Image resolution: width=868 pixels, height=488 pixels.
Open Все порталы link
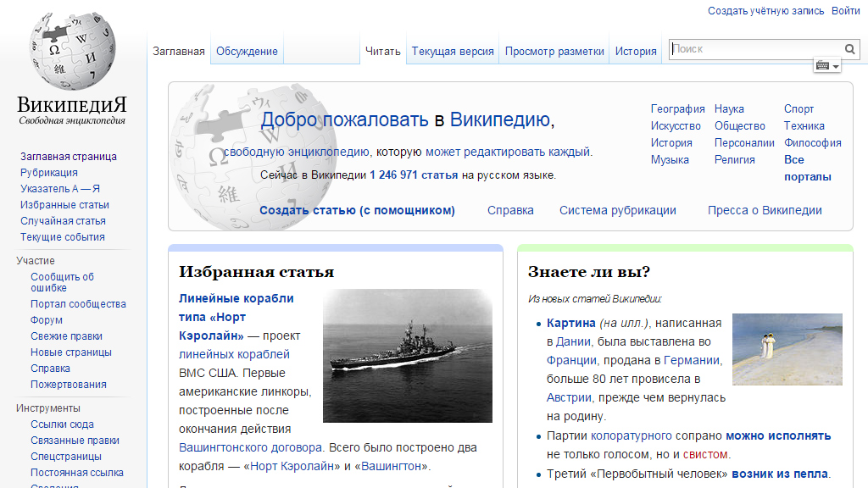coord(808,169)
